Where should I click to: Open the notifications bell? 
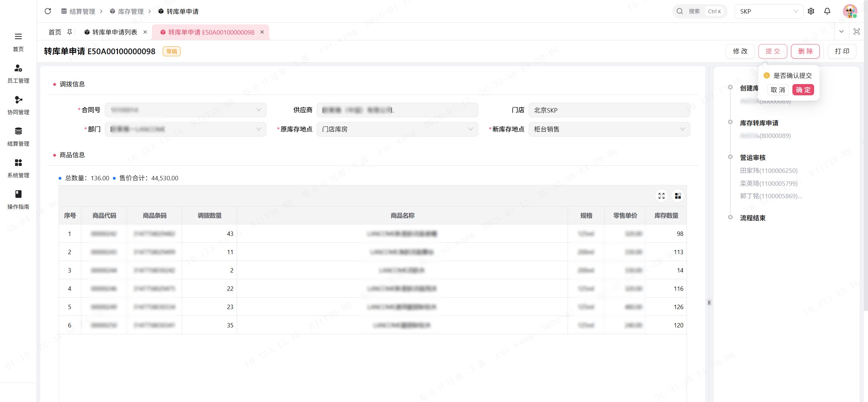(827, 11)
